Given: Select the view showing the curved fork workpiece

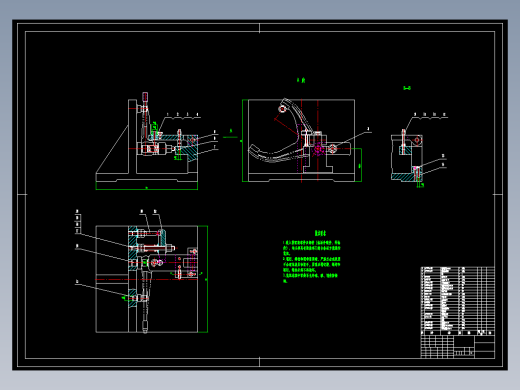Looking at the screenshot, I should pyautogui.click(x=302, y=140).
